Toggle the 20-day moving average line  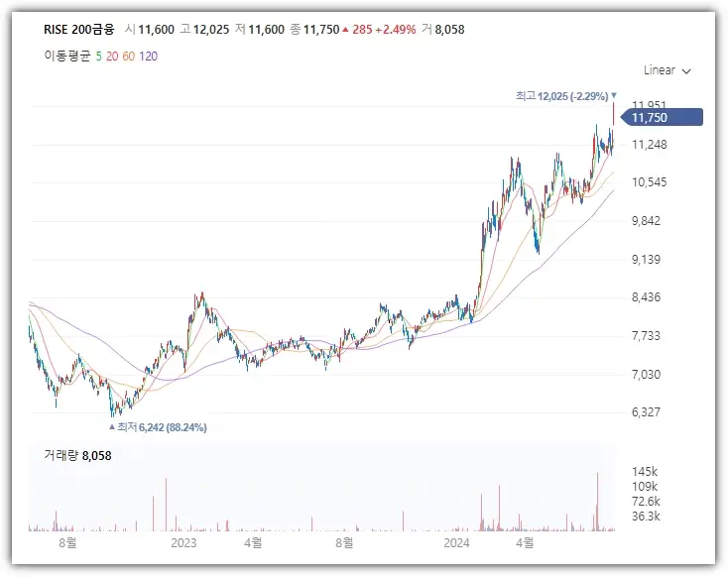[x=112, y=56]
